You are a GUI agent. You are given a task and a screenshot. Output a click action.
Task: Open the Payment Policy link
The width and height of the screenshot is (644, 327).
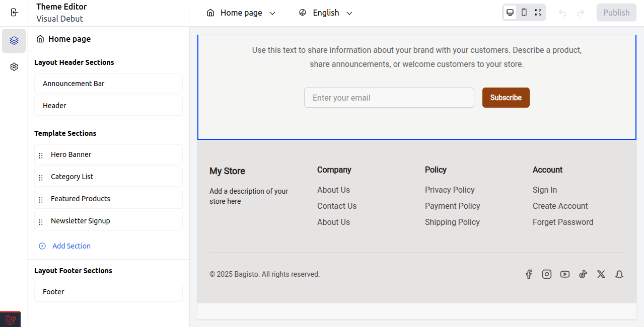tap(452, 206)
